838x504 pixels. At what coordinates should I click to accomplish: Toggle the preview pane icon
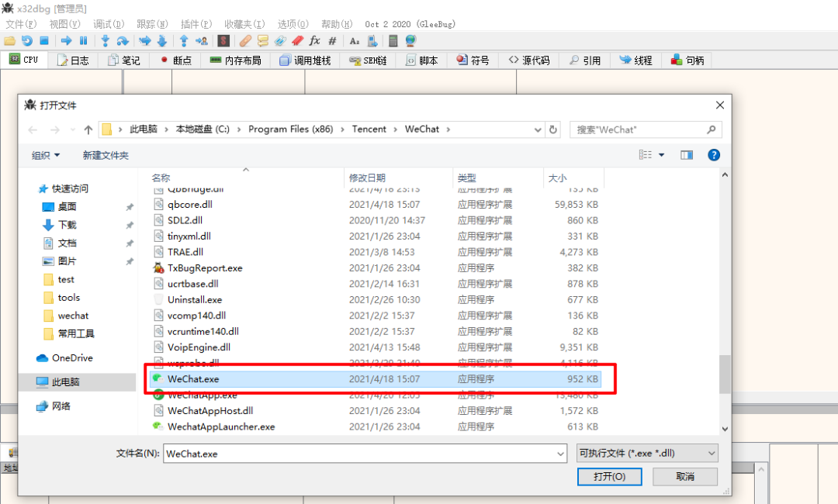click(x=687, y=155)
